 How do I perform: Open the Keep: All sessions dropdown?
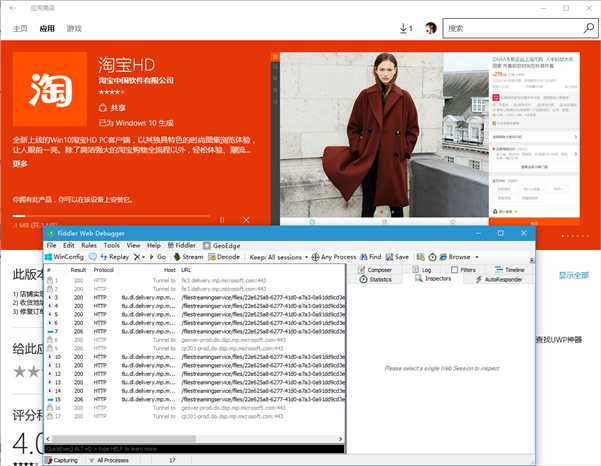pyautogui.click(x=278, y=257)
